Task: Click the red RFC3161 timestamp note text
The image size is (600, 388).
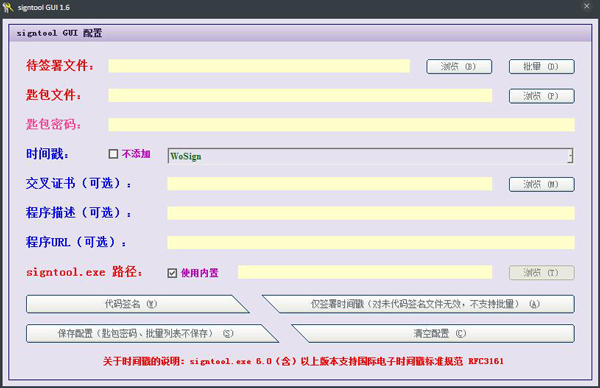Action: click(x=303, y=361)
